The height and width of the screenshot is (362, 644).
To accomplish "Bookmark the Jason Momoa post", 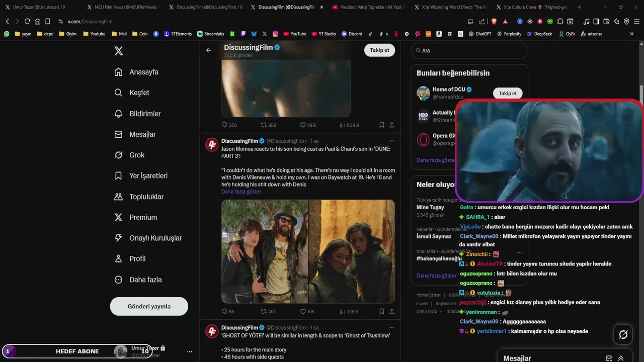I will click(x=382, y=311).
